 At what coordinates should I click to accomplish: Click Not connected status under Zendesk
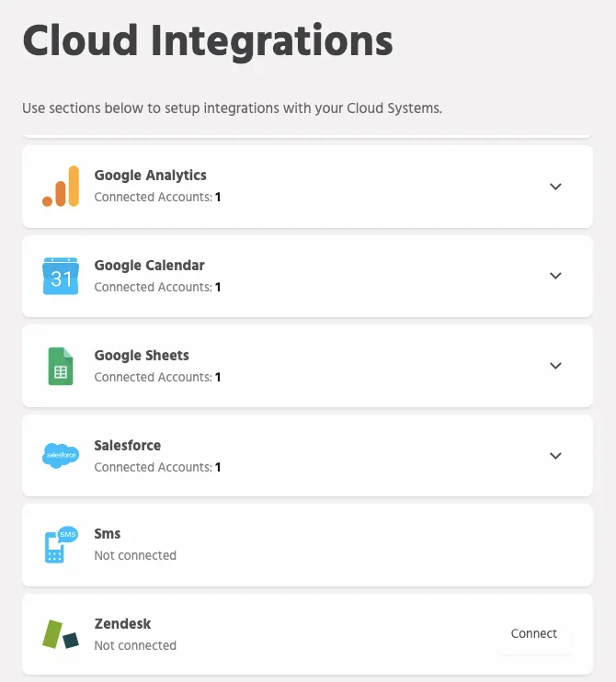click(x=135, y=645)
